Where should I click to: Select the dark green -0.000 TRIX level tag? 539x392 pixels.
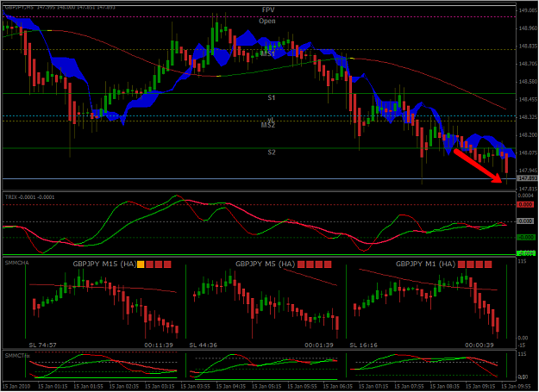pyautogui.click(x=526, y=238)
